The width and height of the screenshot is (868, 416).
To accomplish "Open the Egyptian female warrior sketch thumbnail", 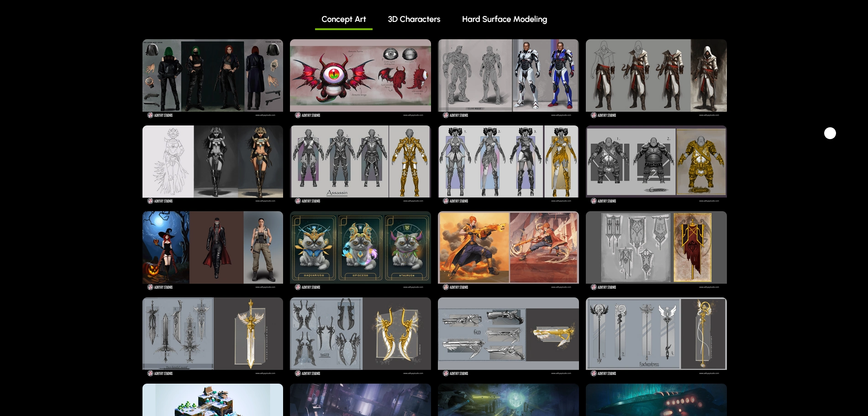I will point(213,165).
